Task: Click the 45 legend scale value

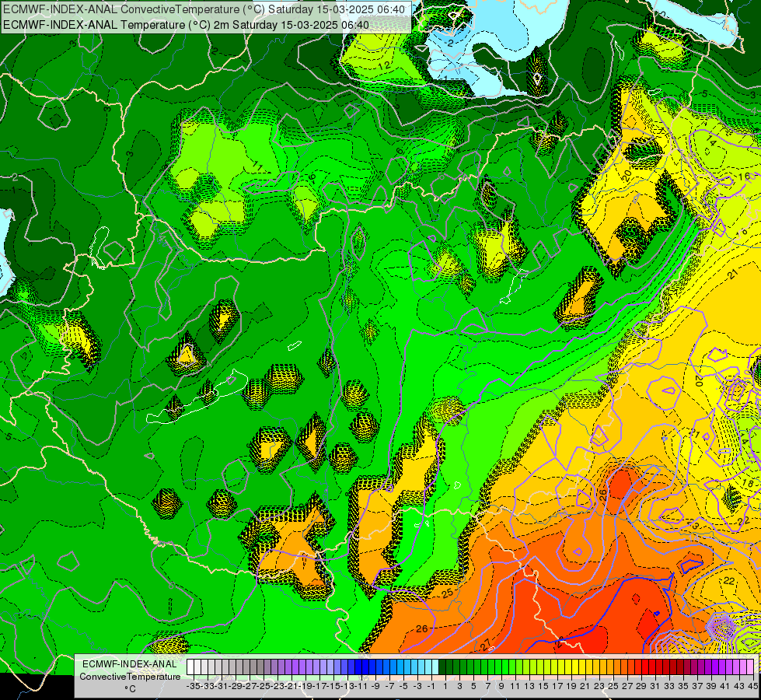Action: (x=752, y=686)
